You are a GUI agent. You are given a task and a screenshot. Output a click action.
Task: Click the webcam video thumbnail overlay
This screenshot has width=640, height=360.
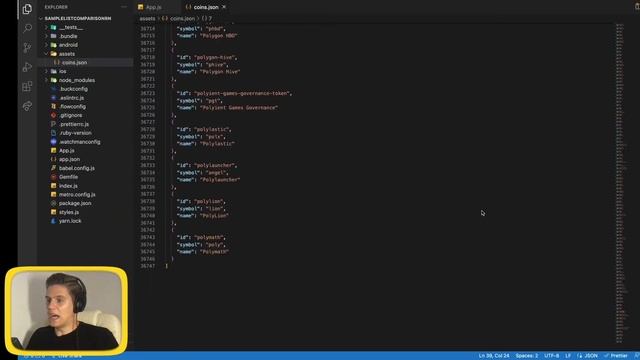[x=66, y=311]
